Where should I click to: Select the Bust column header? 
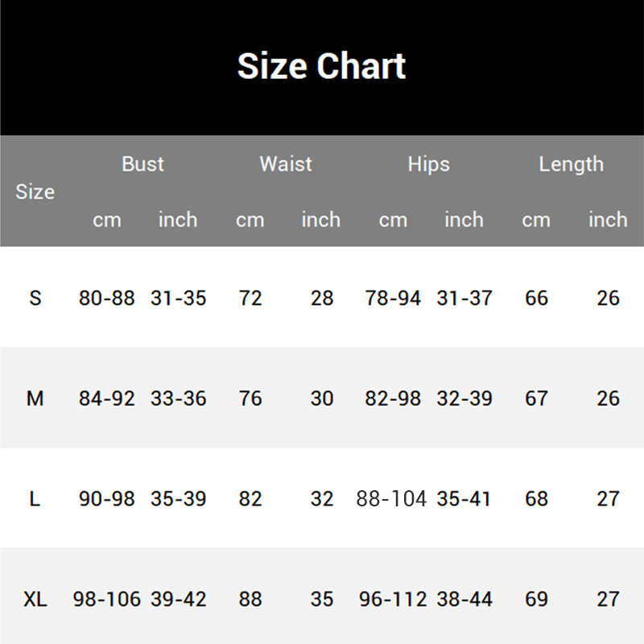[142, 164]
